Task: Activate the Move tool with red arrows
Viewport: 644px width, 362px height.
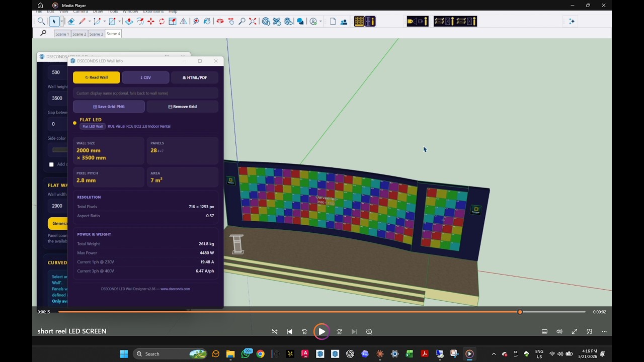Action: (x=151, y=21)
